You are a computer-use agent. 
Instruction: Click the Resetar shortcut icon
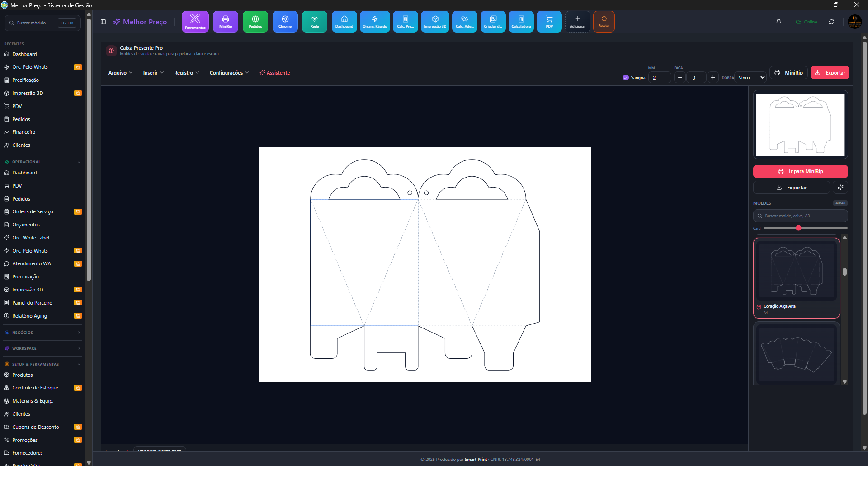tap(604, 22)
